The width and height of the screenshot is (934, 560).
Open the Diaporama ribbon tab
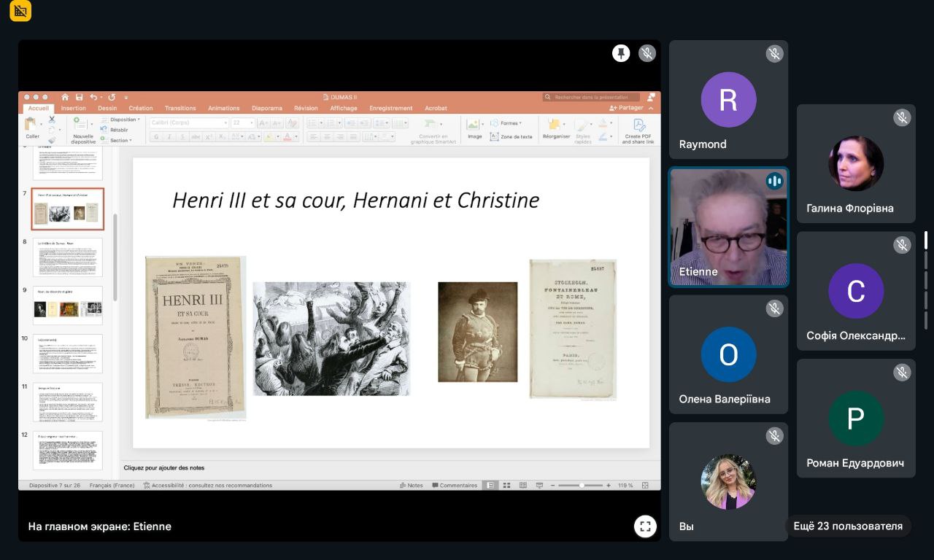[267, 109]
